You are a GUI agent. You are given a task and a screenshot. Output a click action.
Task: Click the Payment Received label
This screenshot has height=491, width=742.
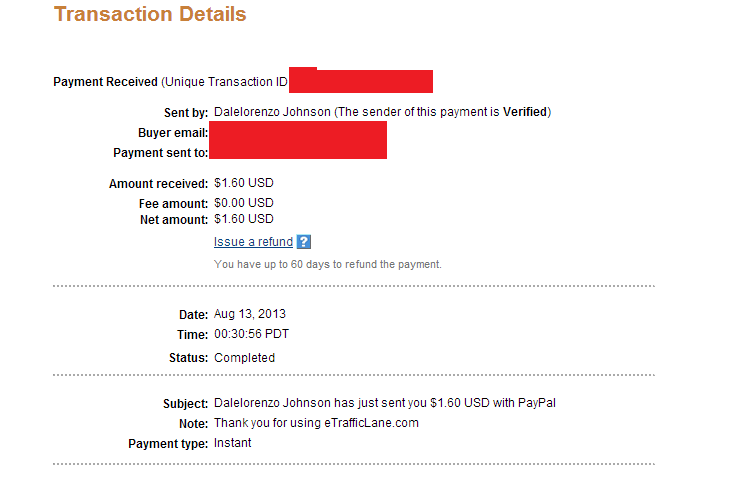click(x=105, y=82)
